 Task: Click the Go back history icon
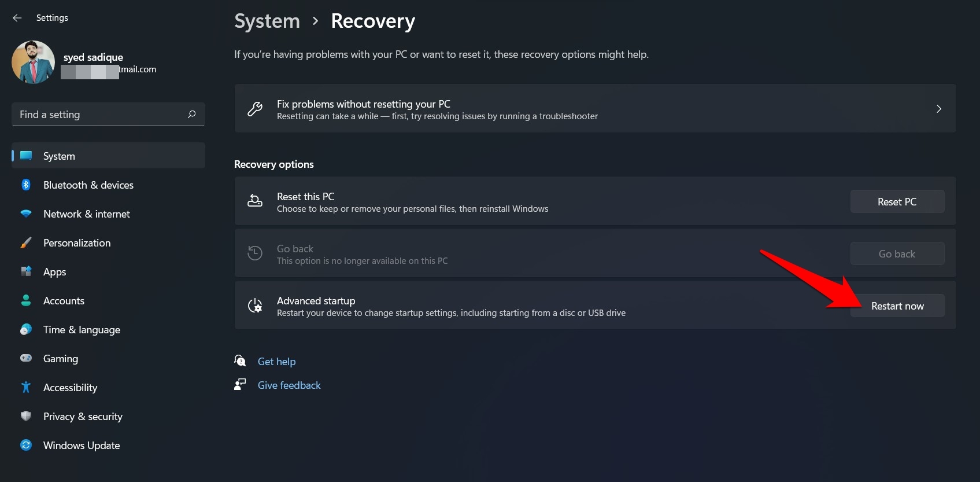click(254, 253)
